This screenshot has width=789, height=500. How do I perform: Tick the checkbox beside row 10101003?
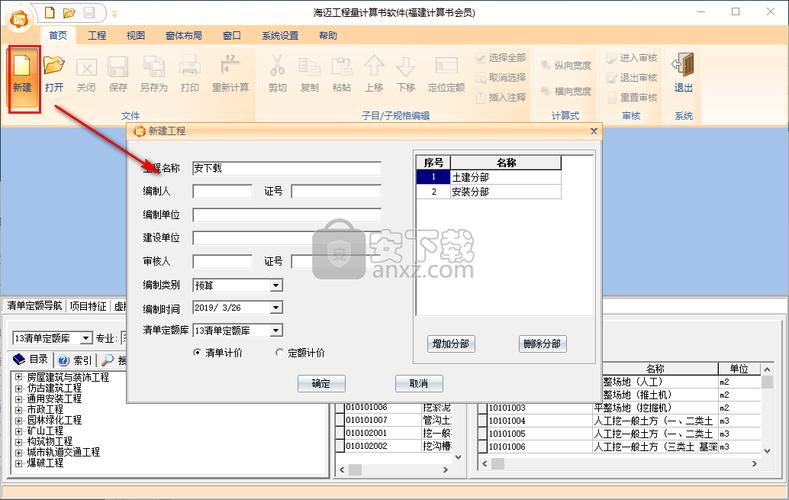[x=482, y=408]
